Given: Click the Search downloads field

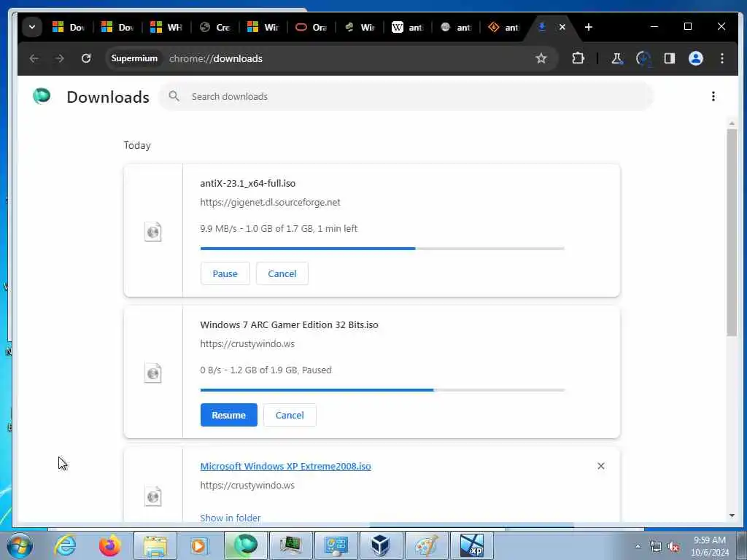Looking at the screenshot, I should pyautogui.click(x=406, y=97).
